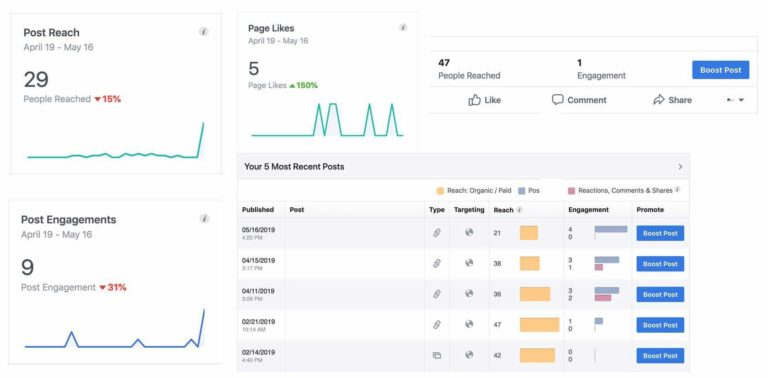Image resolution: width=768 pixels, height=378 pixels.
Task: Click the Reach column info icon
Action: (x=519, y=210)
